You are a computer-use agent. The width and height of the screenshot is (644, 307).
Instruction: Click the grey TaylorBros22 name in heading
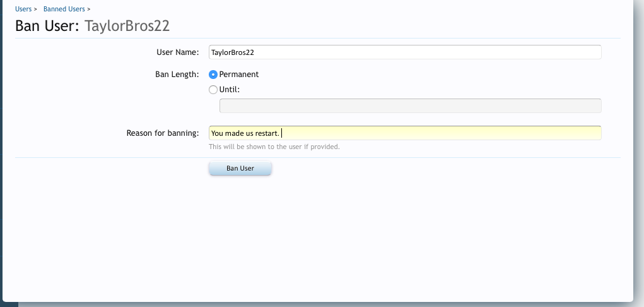127,27
